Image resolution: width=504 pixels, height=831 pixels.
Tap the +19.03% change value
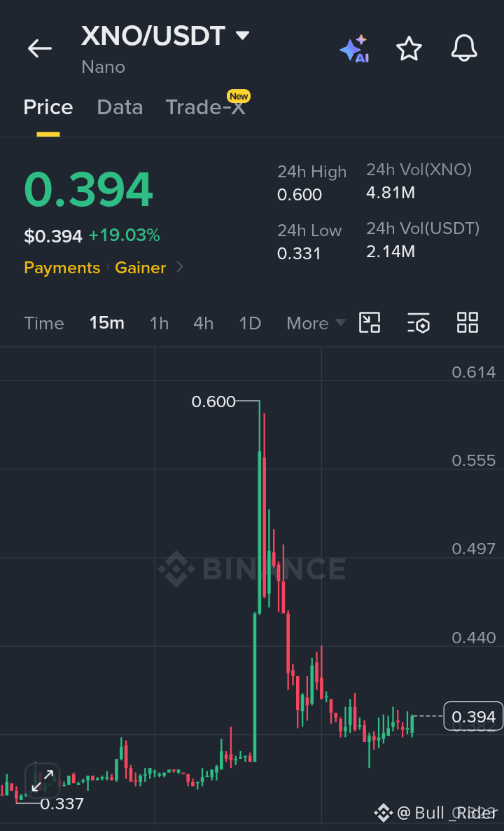(125, 235)
